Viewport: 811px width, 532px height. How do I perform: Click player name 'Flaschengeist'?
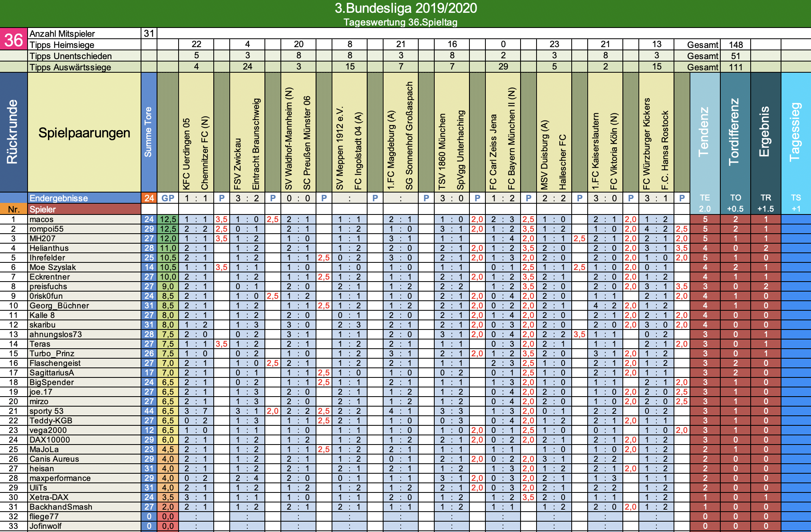[x=55, y=363]
